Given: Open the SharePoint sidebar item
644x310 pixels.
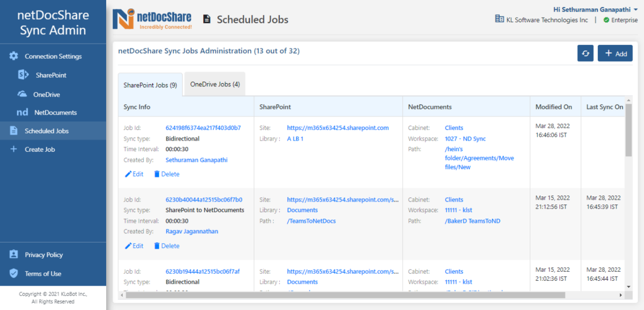Looking at the screenshot, I should (53, 75).
